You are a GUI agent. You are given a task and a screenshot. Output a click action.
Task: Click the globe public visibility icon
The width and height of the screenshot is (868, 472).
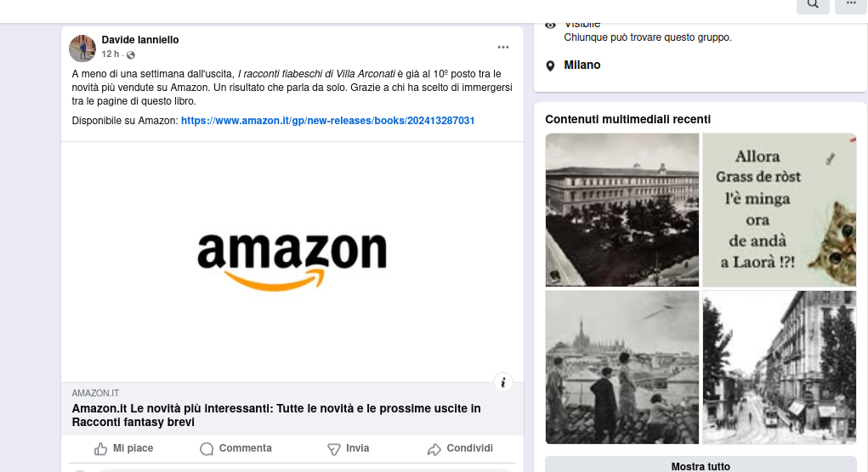click(x=131, y=54)
